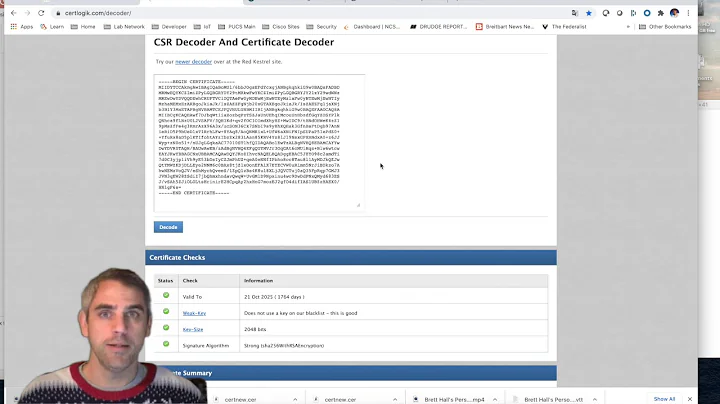Open the Chrome profile avatar

(x=674, y=13)
